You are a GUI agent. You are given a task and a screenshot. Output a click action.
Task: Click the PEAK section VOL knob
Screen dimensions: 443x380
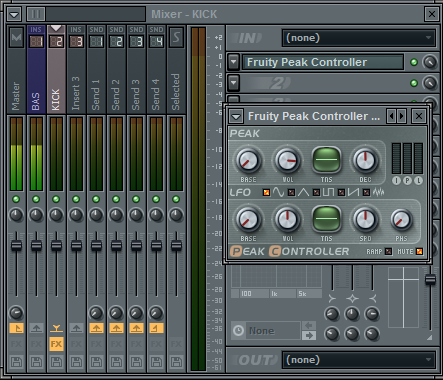click(x=287, y=161)
